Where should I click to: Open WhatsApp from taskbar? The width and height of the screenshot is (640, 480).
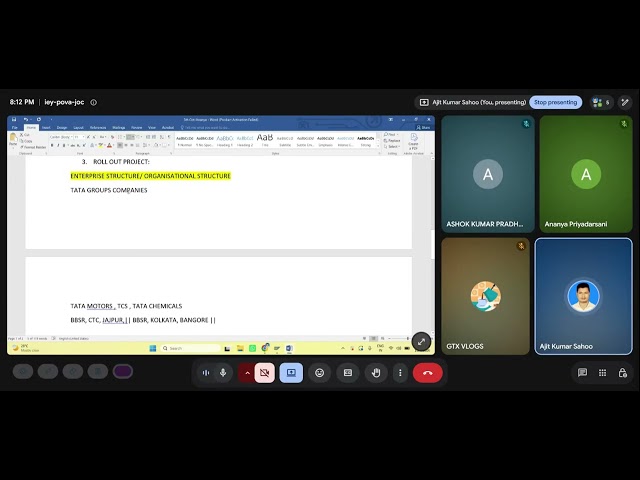click(x=253, y=348)
